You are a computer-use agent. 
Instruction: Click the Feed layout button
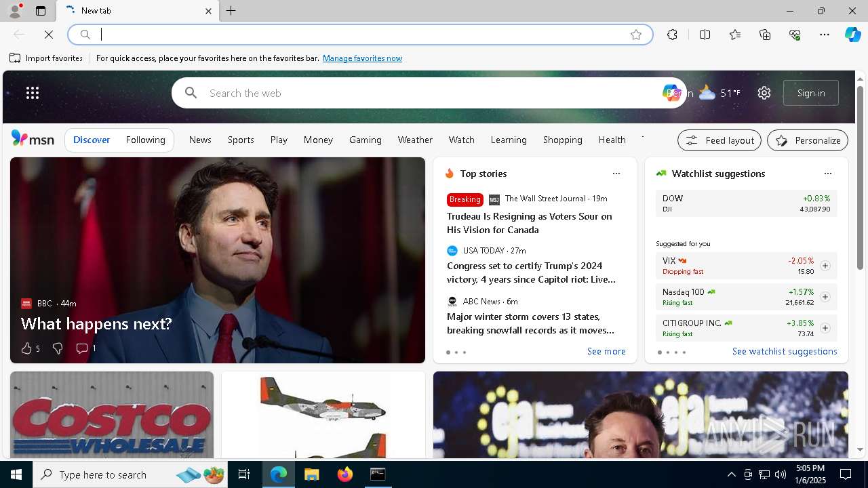pyautogui.click(x=719, y=140)
